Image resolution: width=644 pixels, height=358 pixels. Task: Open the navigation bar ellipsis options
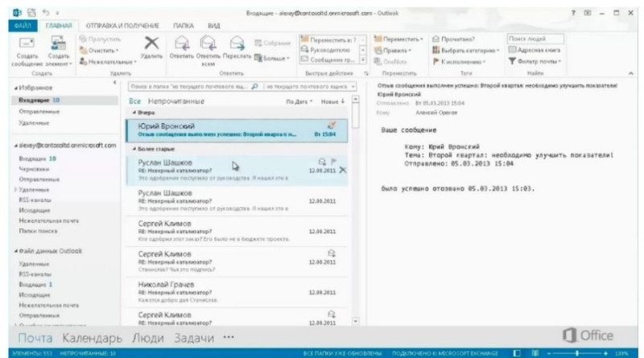[x=229, y=337]
